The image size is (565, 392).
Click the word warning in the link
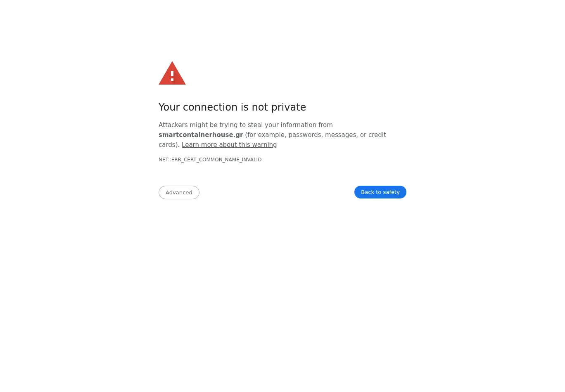pos(264,145)
